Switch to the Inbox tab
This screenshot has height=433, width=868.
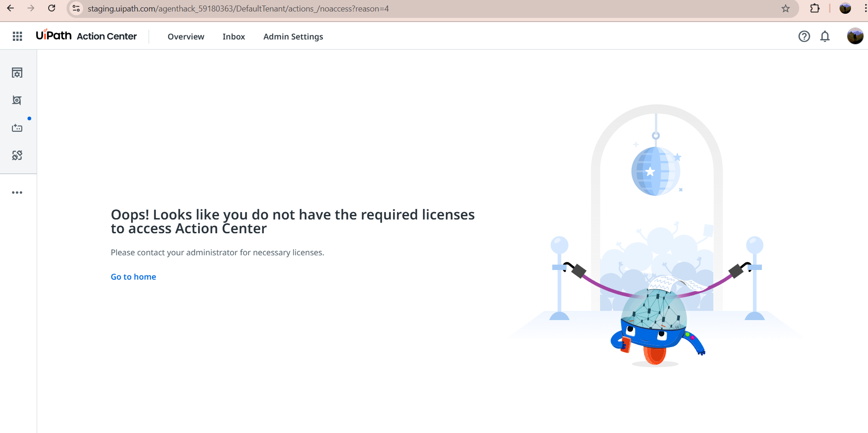pyautogui.click(x=234, y=37)
